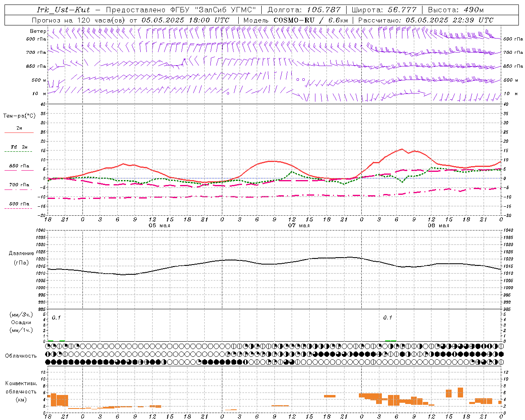Click the Осадки panel label
This screenshot has width=525, height=420.
point(21,322)
